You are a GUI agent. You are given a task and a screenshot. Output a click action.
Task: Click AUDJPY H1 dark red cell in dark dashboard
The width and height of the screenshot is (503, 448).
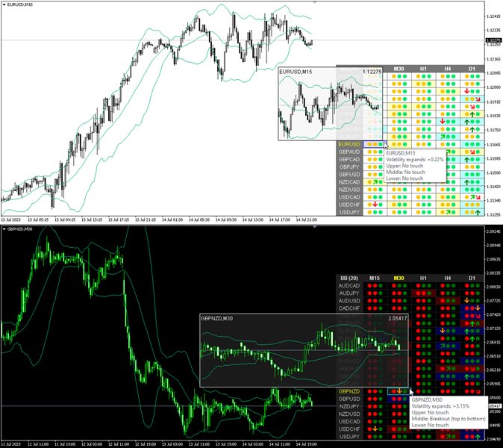(x=423, y=293)
